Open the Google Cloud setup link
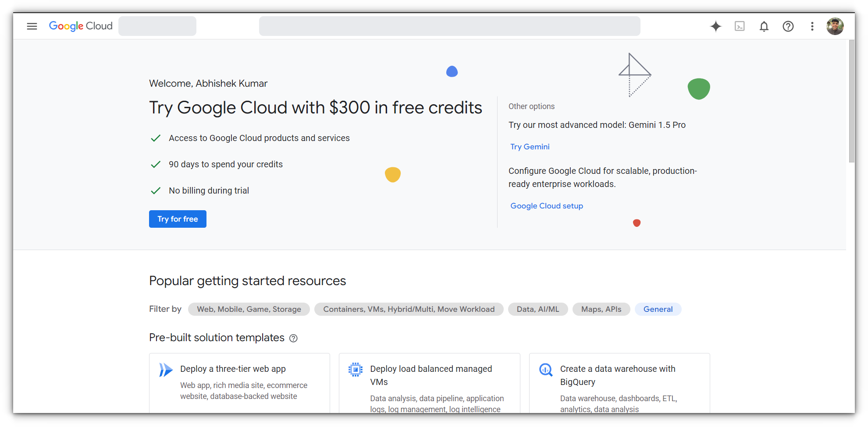The height and width of the screenshot is (427, 868). [546, 205]
